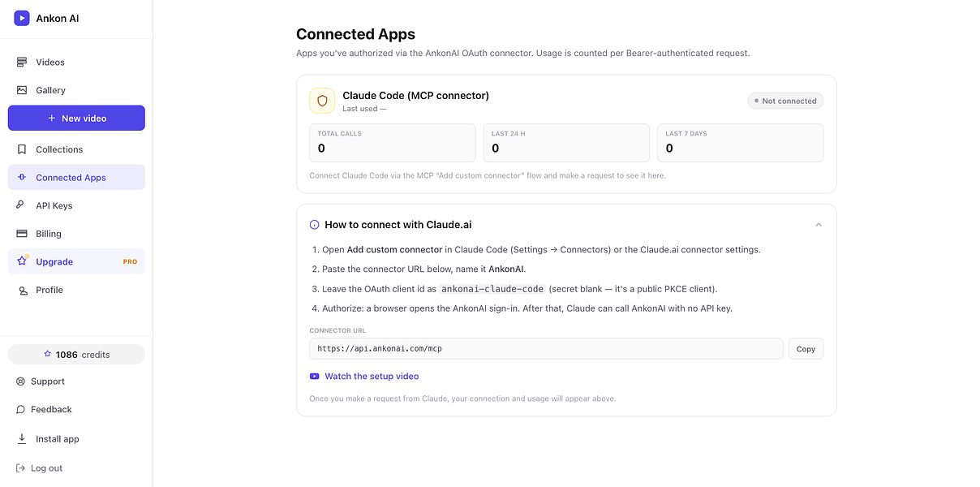
Task: Collapse the How to connect section chevron
Action: click(x=818, y=225)
